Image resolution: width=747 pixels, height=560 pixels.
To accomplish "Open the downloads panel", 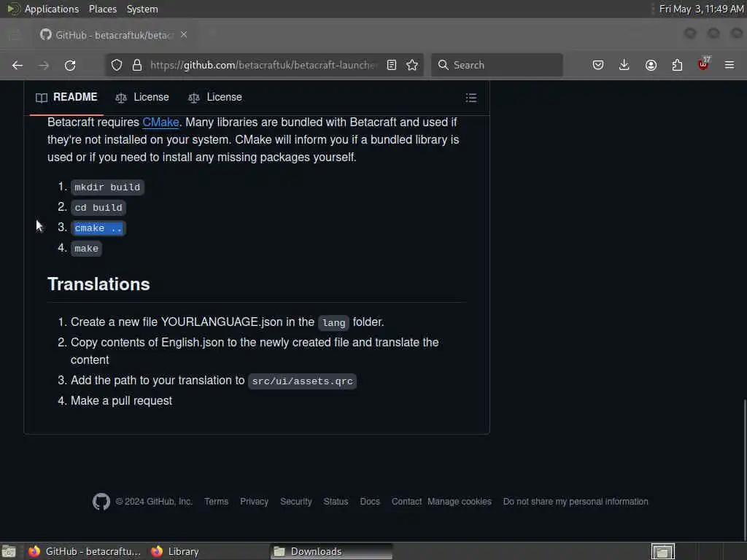I will (x=624, y=65).
